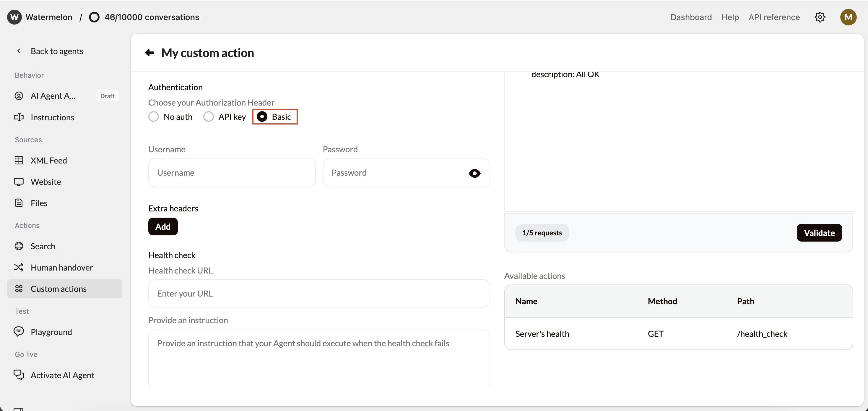The image size is (868, 411).
Task: Click the Validate button
Action: tap(819, 233)
